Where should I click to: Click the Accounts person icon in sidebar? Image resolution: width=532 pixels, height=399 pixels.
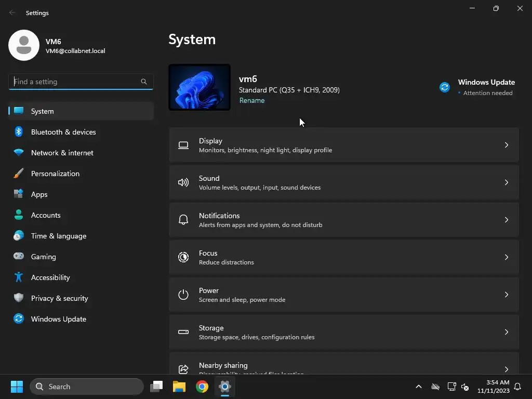click(19, 215)
